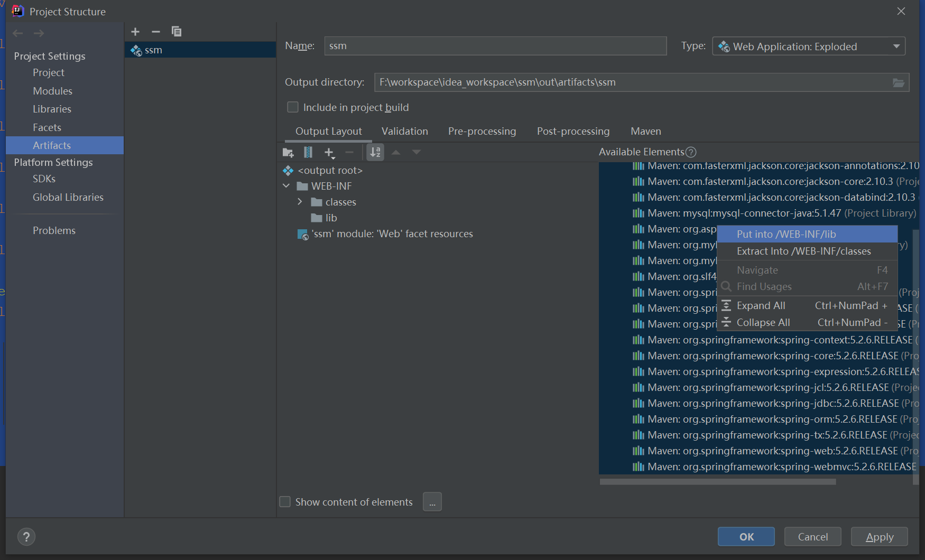Screen dimensions: 925x560
Task: Select Maven spring-webmvc:5.2.6.RELEASE library entry
Action: coord(774,466)
